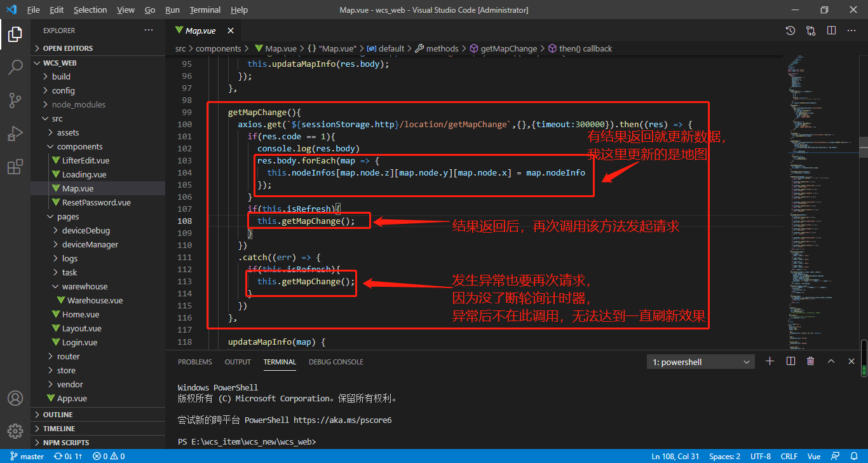Screen dimensions: 868x463
Task: Maximize the panel with up chevron
Action: coord(831,361)
